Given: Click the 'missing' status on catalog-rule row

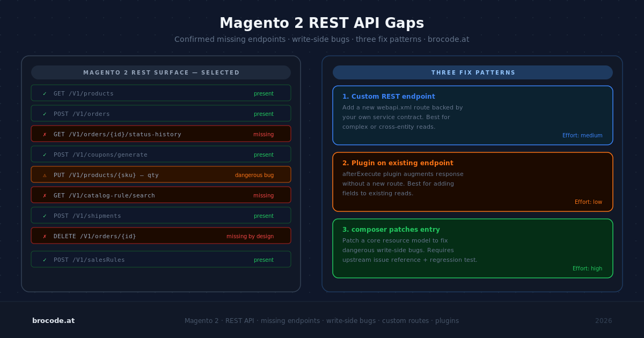Looking at the screenshot, I should click(264, 195).
